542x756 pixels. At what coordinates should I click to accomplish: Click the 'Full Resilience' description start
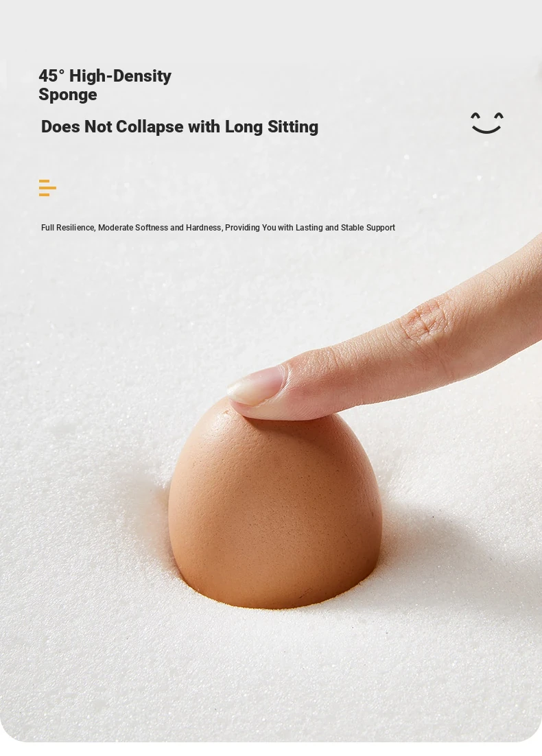68,228
